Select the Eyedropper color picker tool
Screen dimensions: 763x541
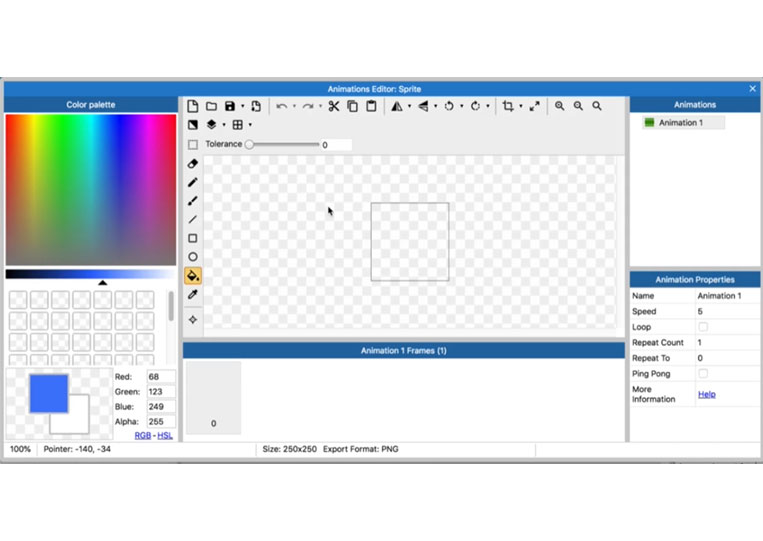pyautogui.click(x=193, y=294)
